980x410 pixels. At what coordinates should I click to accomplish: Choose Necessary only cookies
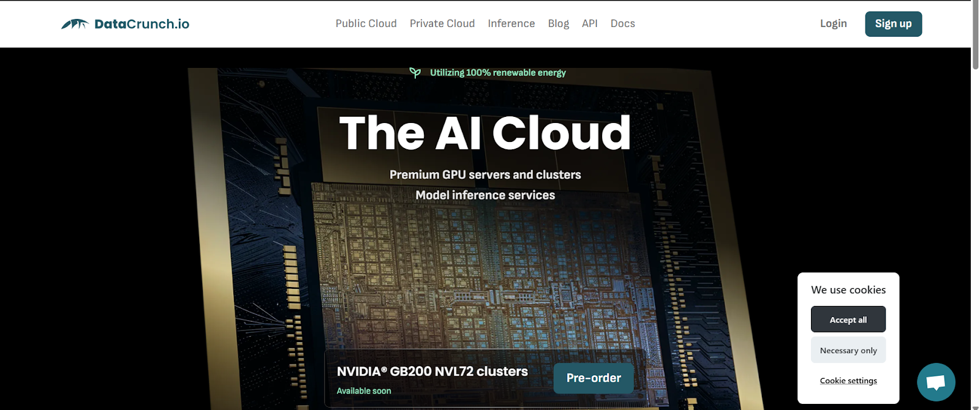(848, 350)
